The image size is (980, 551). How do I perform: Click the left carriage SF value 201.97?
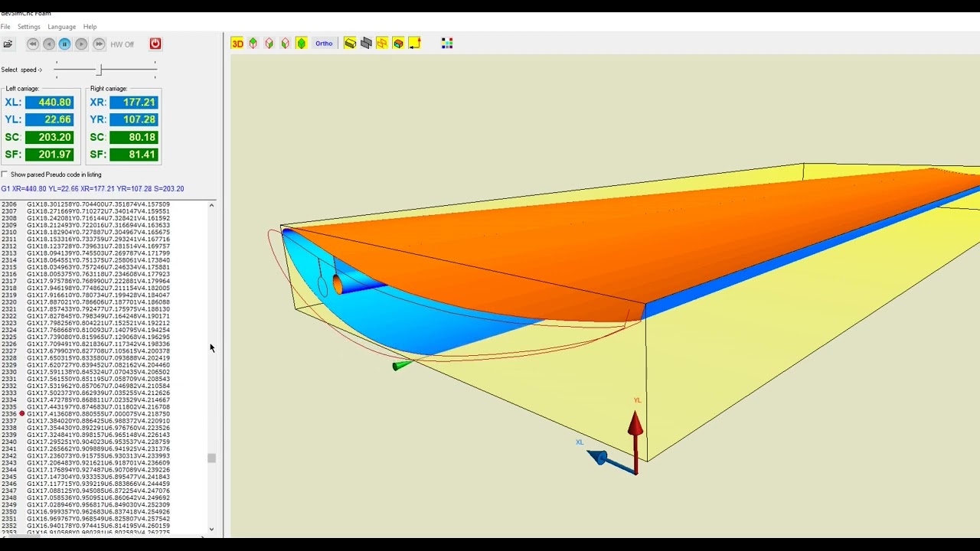click(50, 155)
